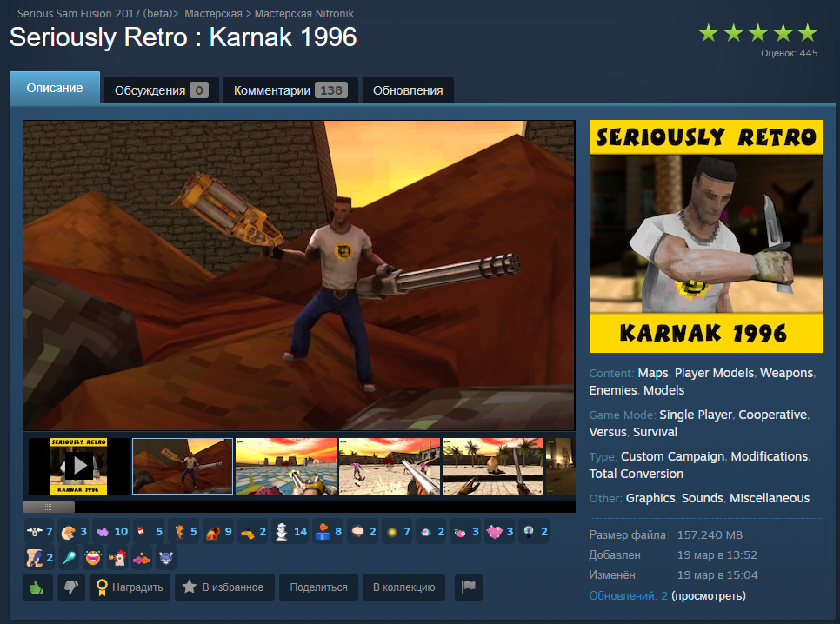Click the pink sparkling heart award, count 3
840x624 pixels.
500,532
